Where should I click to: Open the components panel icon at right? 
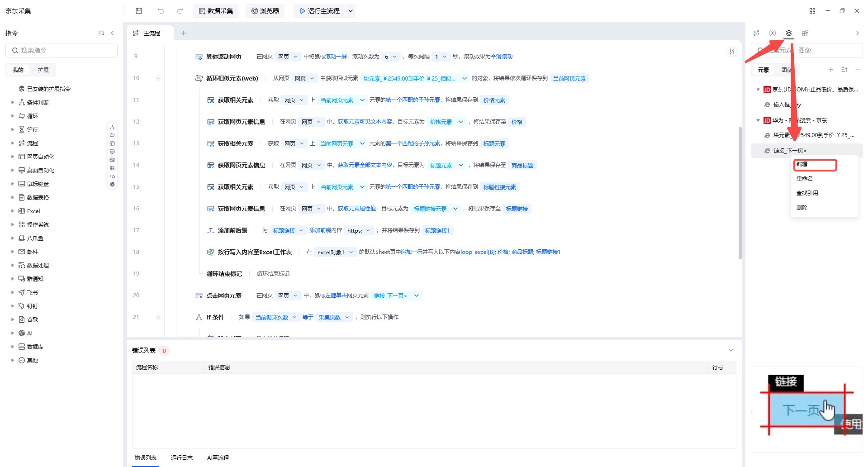pos(805,33)
